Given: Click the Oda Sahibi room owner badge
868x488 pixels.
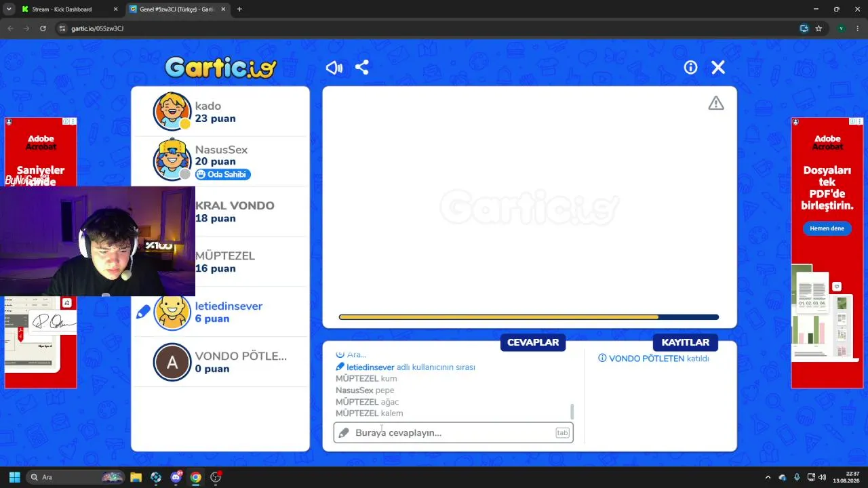Looking at the screenshot, I should tap(223, 174).
